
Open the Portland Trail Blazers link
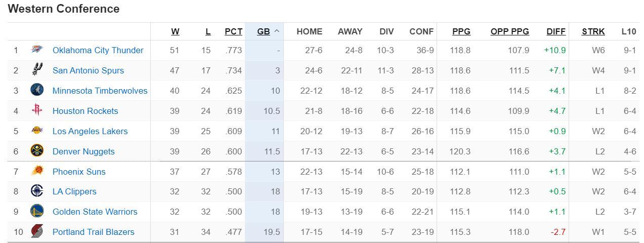[93, 232]
